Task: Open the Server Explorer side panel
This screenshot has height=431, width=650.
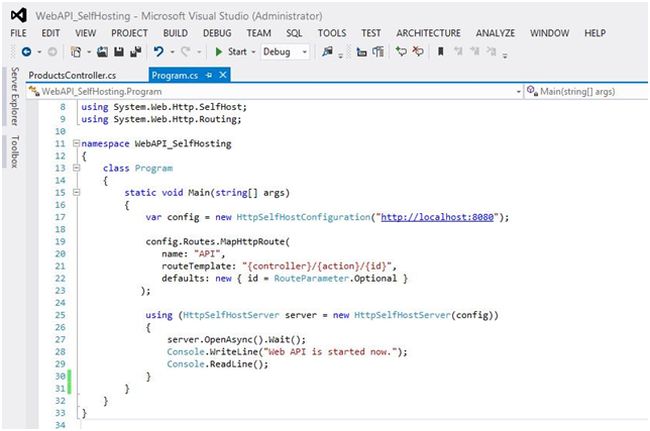Action: coord(15,96)
